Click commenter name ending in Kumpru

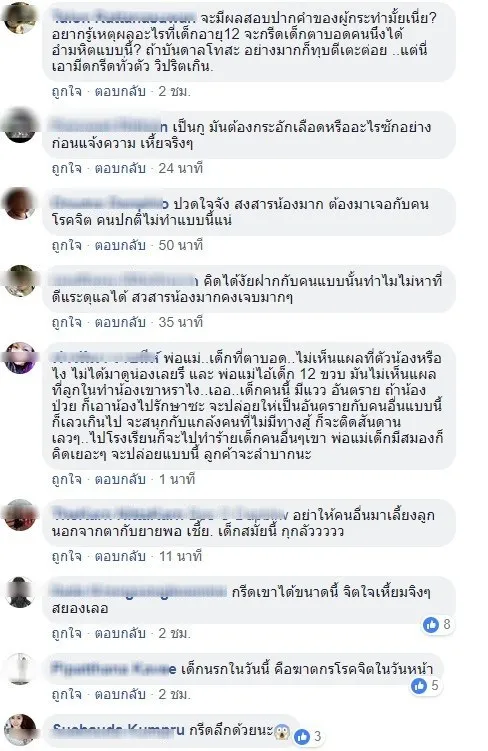(118, 730)
